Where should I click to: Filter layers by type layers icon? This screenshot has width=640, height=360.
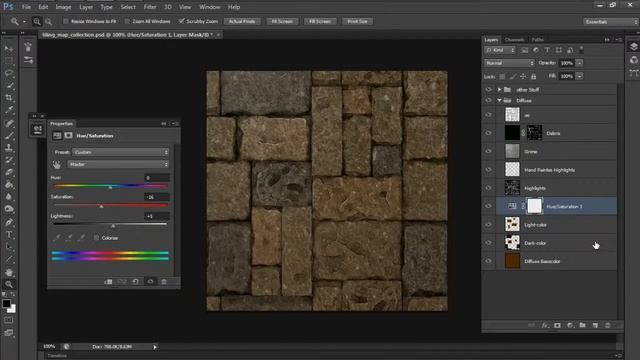coord(547,50)
